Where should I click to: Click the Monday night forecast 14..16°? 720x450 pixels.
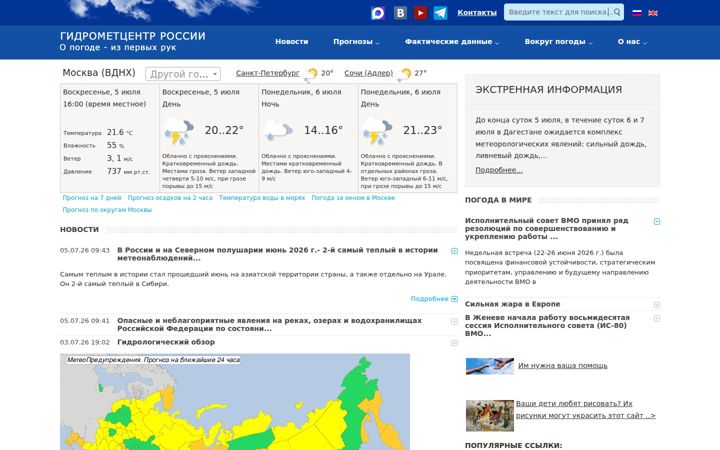(x=323, y=130)
